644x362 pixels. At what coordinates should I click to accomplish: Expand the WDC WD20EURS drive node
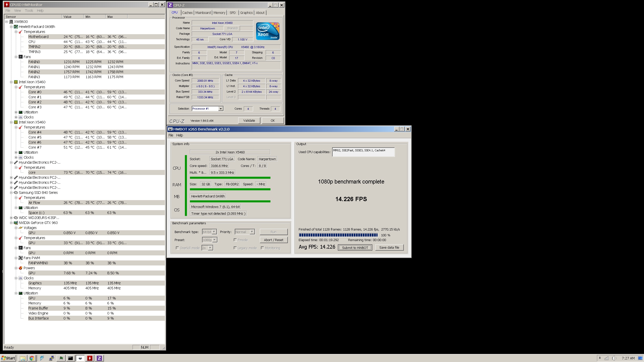[x=11, y=218]
